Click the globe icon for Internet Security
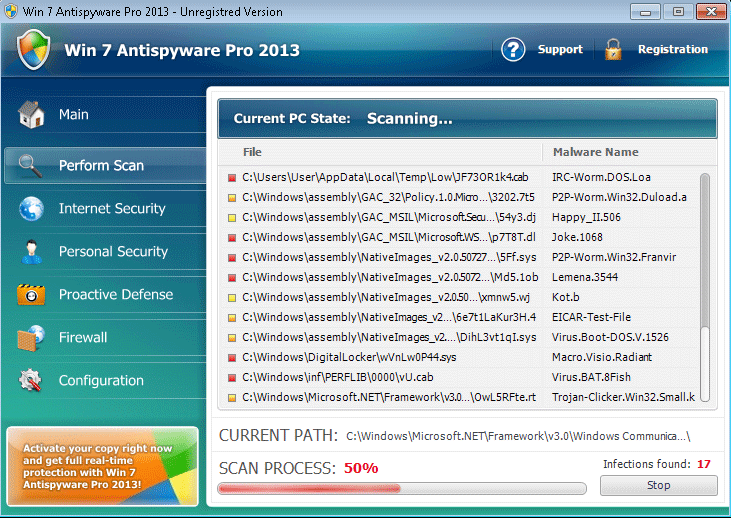Screen dimensions: 731x518 click(31, 209)
